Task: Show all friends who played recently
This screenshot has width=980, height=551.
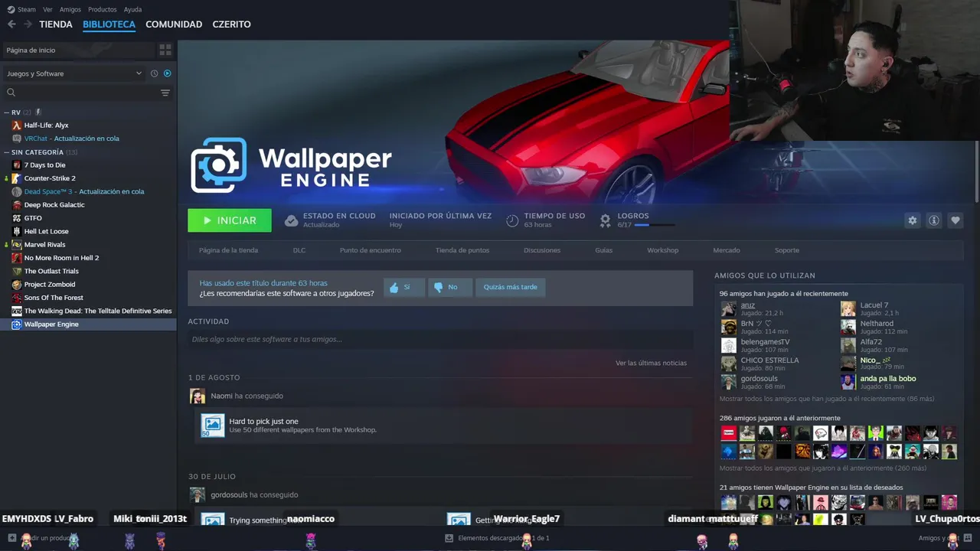Action: click(x=827, y=399)
